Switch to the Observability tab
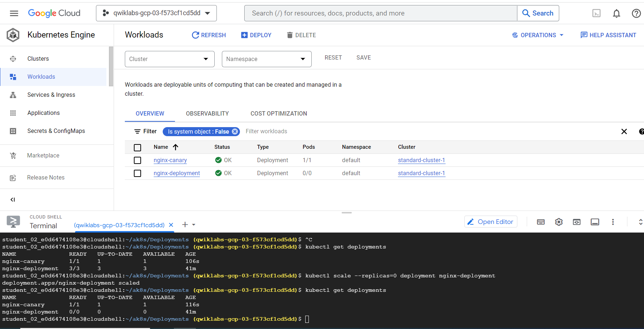 [x=207, y=113]
